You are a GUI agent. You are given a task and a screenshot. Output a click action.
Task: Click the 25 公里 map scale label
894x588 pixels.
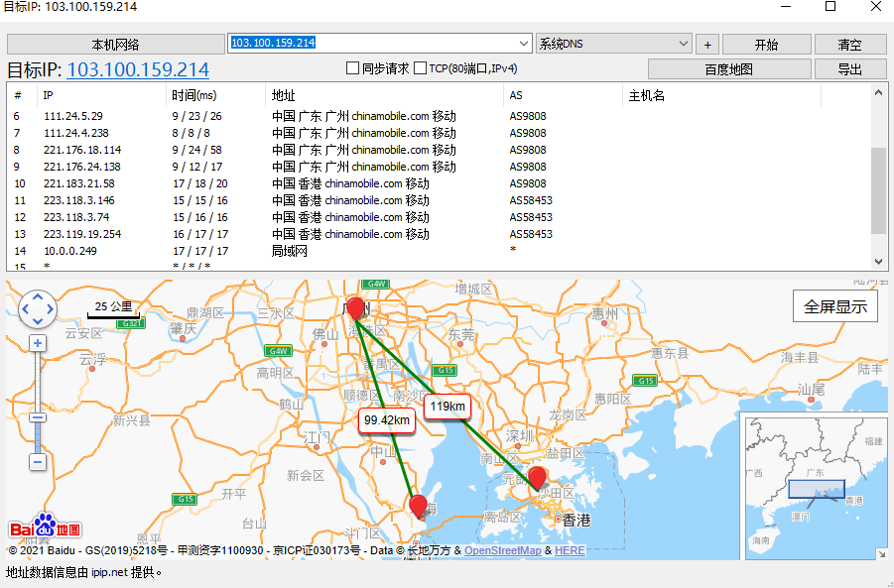tap(113, 306)
